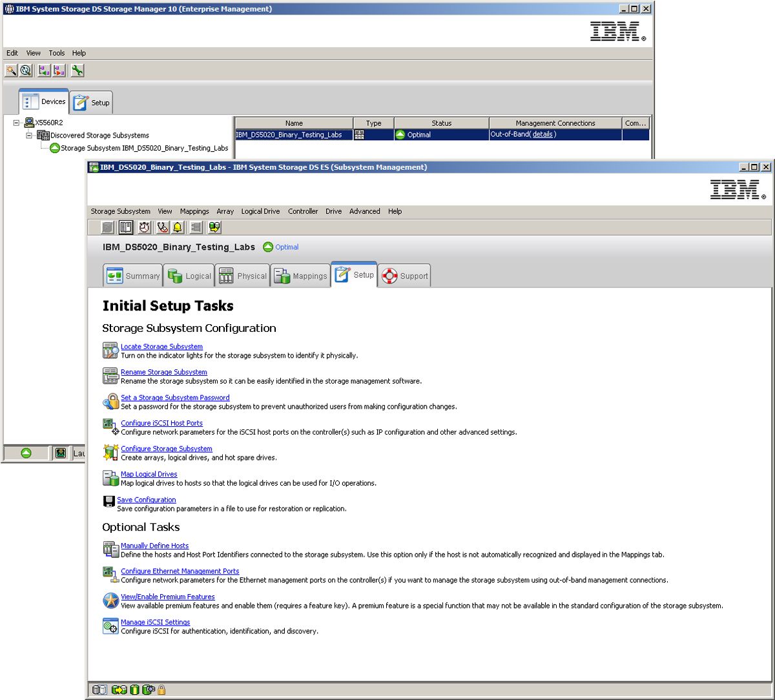The height and width of the screenshot is (700, 775).
Task: Click the Configure iSCSI Host Ports link
Action: click(x=161, y=423)
